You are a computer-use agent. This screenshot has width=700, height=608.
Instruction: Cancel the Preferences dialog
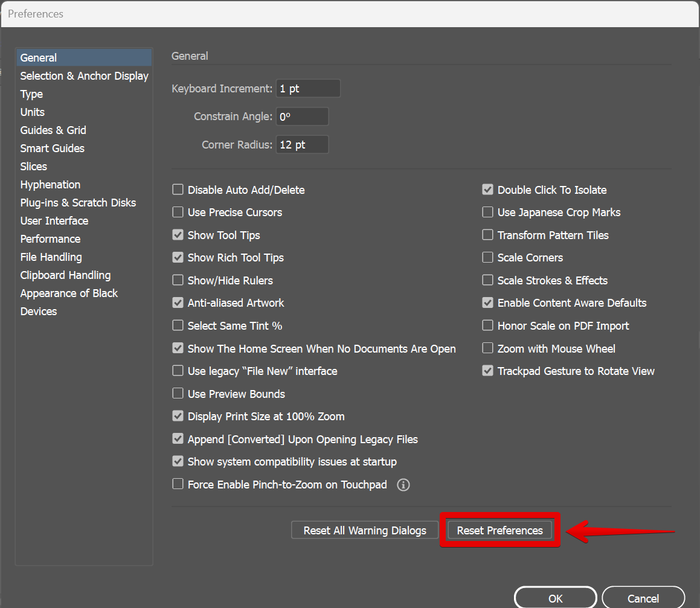643,598
